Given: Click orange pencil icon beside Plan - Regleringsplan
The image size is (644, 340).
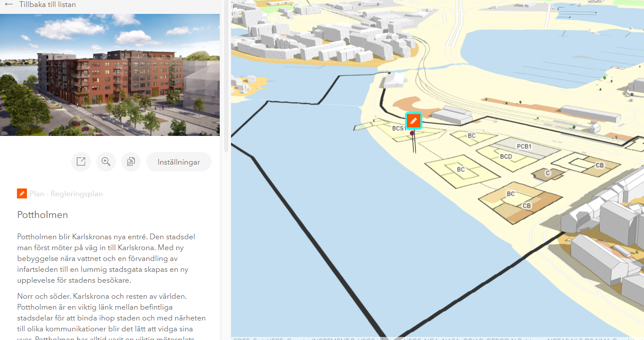Looking at the screenshot, I should [22, 194].
